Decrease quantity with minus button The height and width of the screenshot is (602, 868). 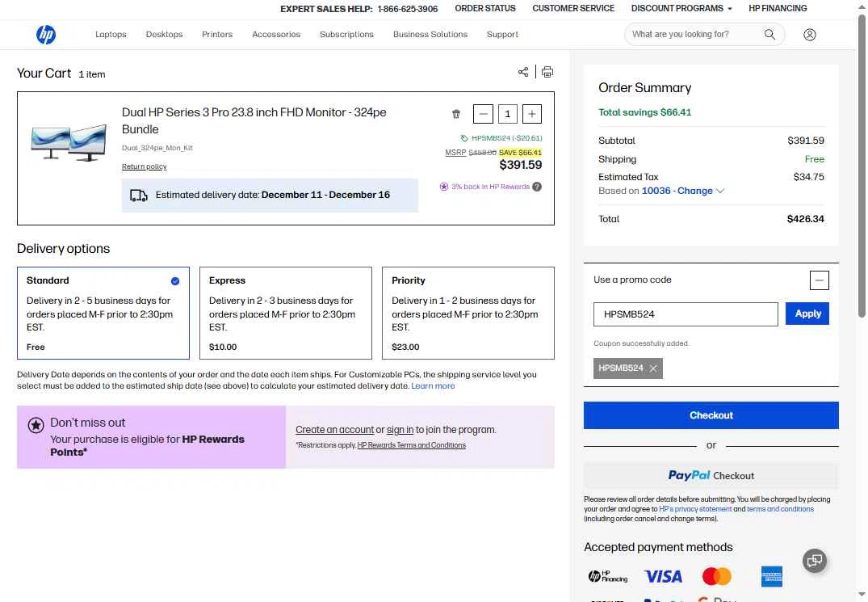(484, 114)
